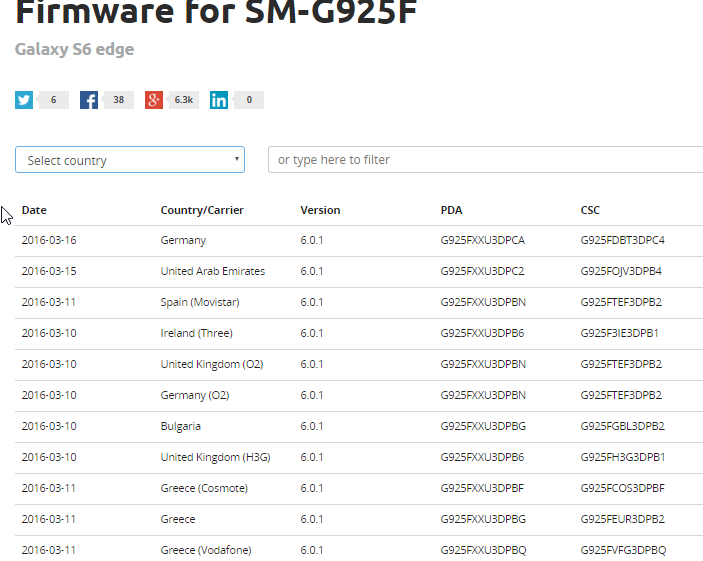The width and height of the screenshot is (703, 561).
Task: Select CSC value G925FOJV3DPB4
Action: (621, 271)
